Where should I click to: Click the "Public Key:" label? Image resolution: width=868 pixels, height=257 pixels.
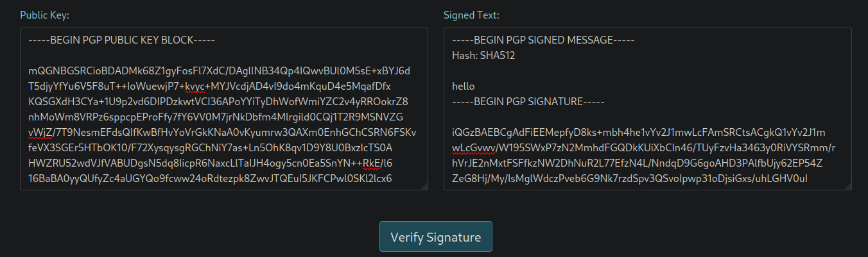click(44, 15)
